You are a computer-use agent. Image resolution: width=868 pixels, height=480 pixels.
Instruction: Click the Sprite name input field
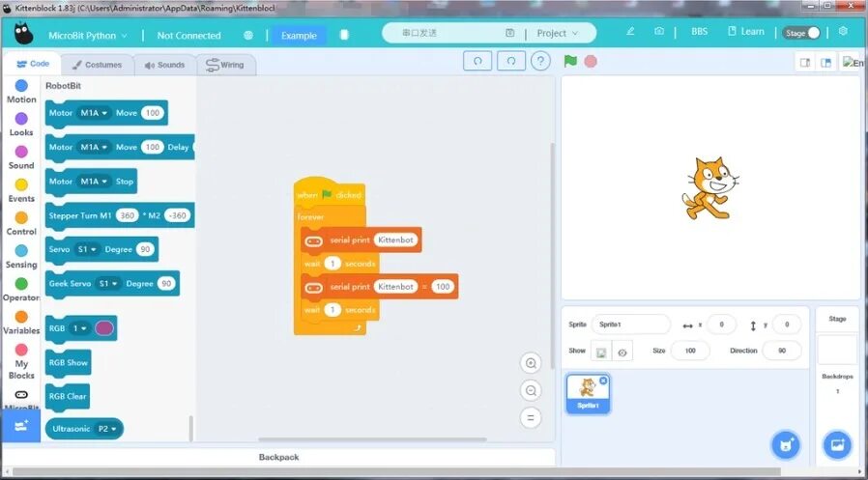[631, 325]
